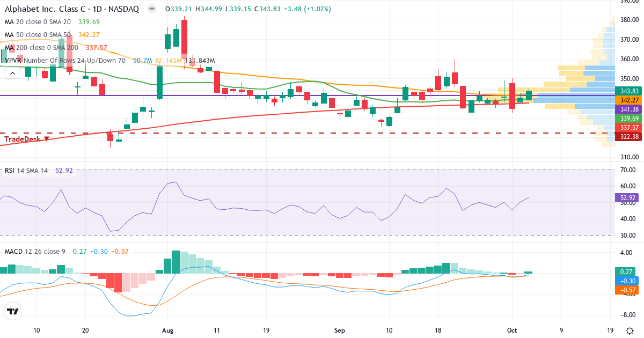This screenshot has height=338, width=644.
Task: Click the 380.00 price scale label
Action: pos(629,20)
